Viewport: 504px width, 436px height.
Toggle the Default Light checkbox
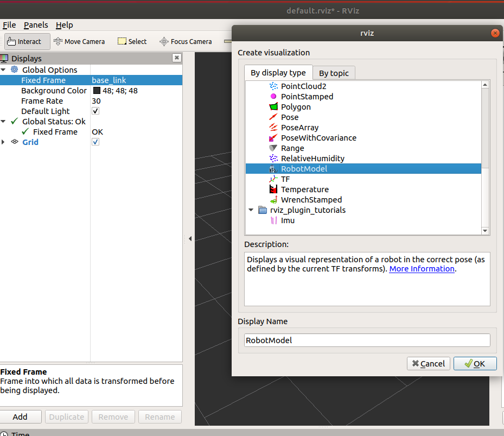[x=95, y=111]
